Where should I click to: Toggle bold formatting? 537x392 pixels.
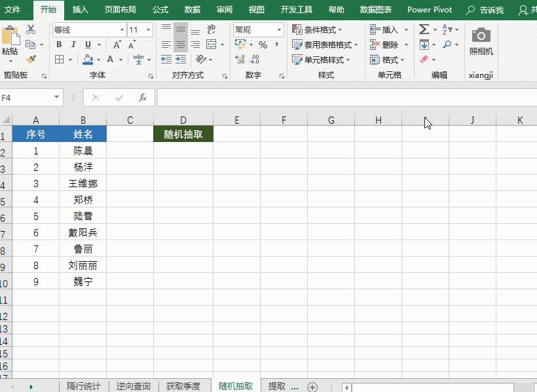(x=59, y=44)
